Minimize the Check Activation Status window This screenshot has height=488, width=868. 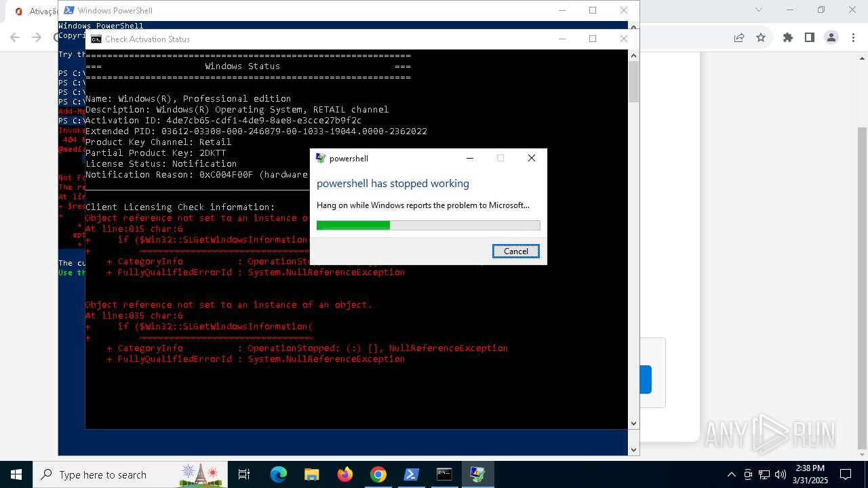(561, 39)
